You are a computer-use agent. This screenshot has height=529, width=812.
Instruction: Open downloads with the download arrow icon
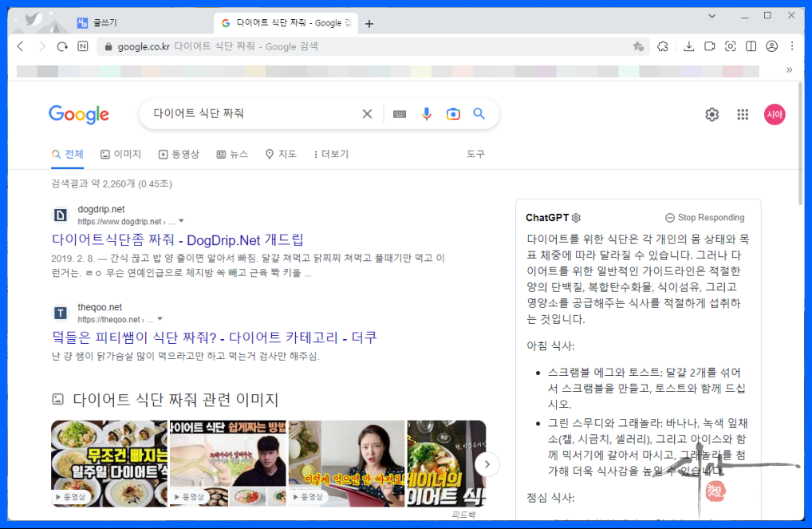pos(688,46)
